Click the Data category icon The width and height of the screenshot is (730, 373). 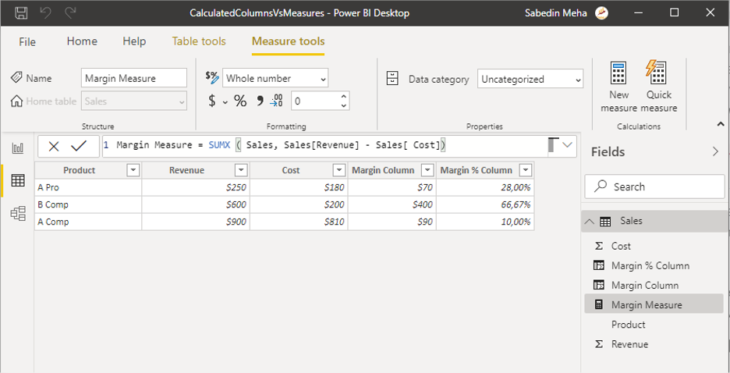(x=392, y=78)
